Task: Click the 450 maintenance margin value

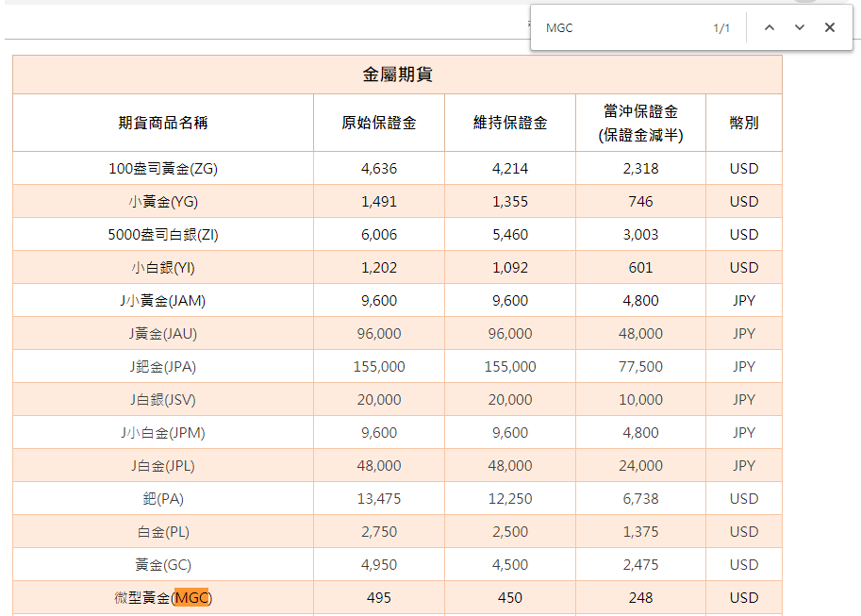Action: coord(510,597)
